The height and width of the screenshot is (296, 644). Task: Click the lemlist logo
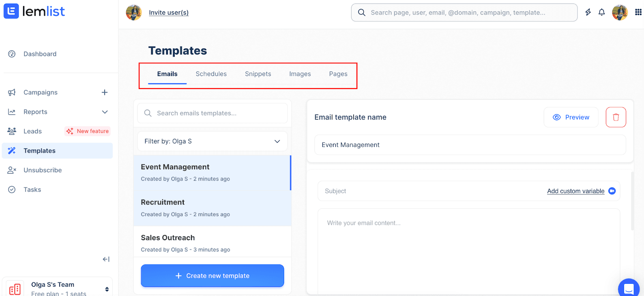(34, 11)
